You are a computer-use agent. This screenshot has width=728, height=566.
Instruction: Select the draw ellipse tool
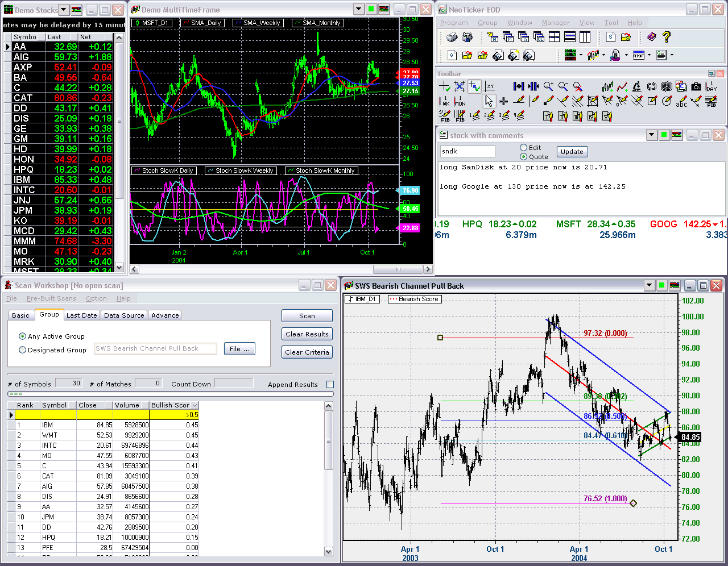point(667,101)
